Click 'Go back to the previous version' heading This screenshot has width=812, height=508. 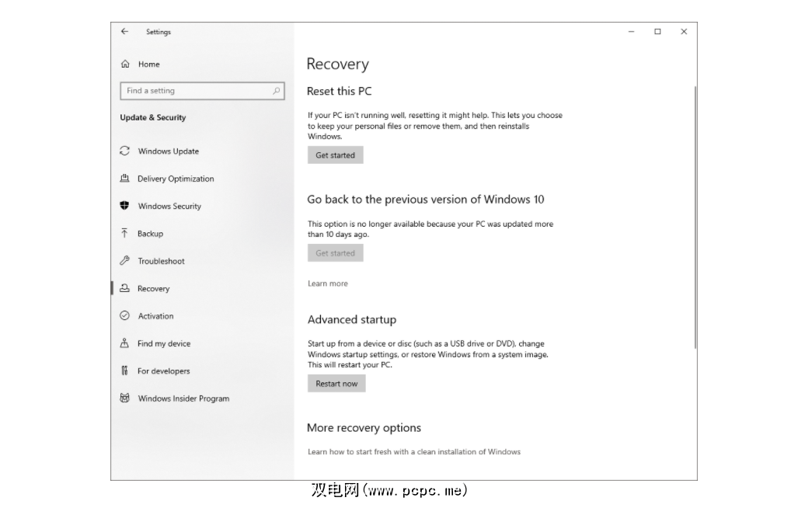pyautogui.click(x=425, y=200)
